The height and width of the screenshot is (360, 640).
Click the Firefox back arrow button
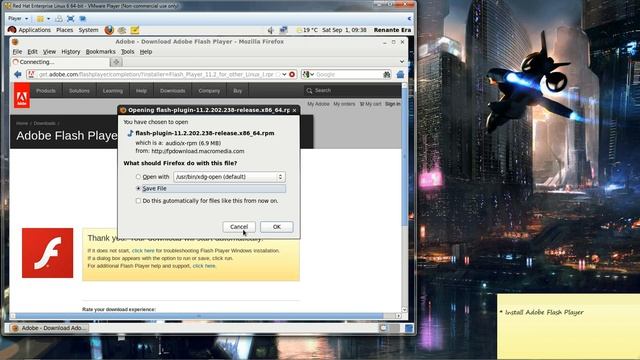18,74
